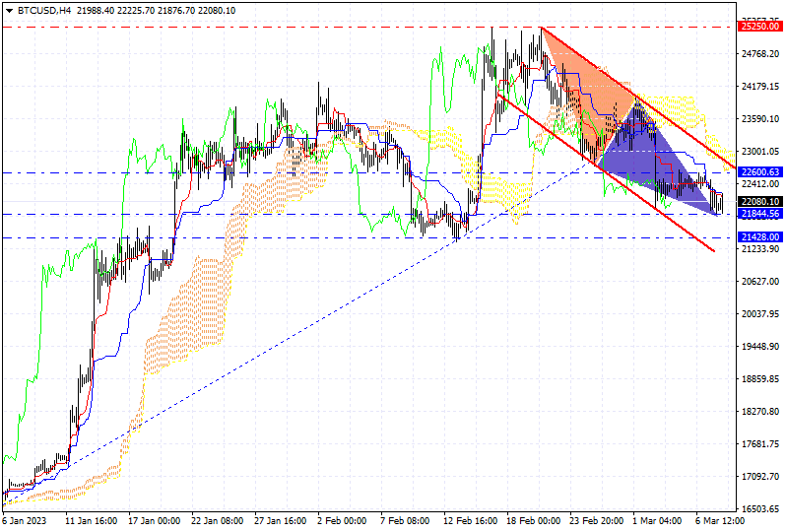The image size is (786, 532).
Task: Click the 6 Jan 2023 date label
Action: 25,521
